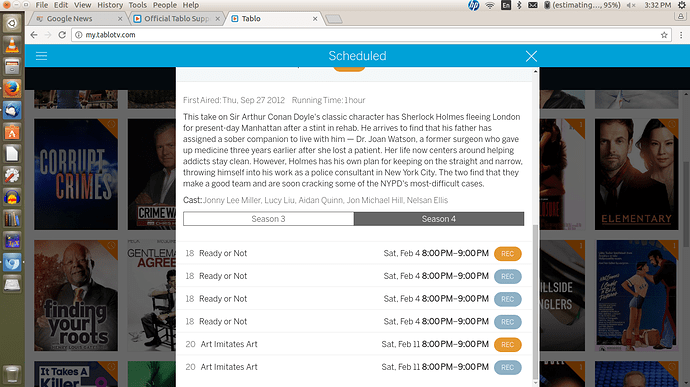Image resolution: width=690 pixels, height=387 pixels.
Task: Open the People menu
Action: point(165,5)
